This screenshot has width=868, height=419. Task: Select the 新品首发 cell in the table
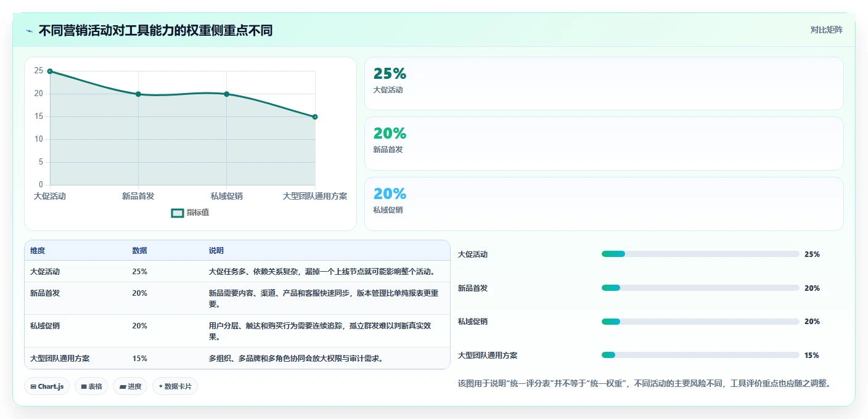tap(45, 293)
